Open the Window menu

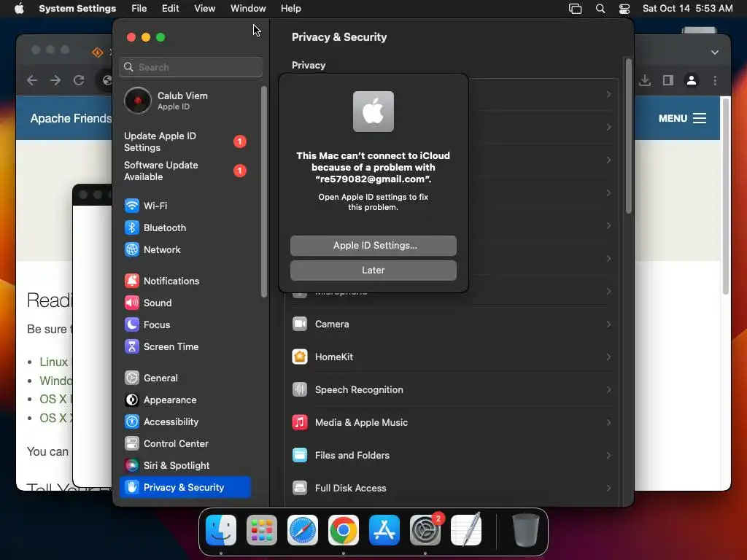248,9
